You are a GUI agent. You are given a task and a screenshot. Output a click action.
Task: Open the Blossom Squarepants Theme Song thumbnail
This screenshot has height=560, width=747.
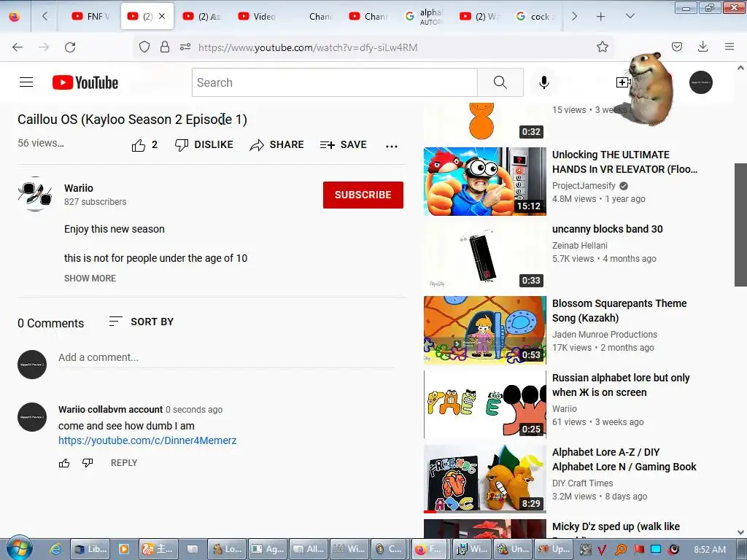click(x=485, y=330)
